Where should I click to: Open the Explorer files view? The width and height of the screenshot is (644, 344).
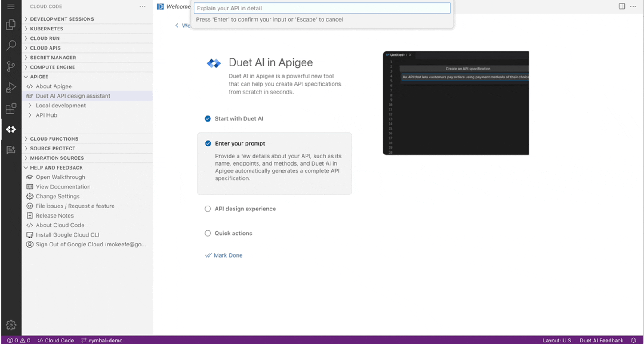click(11, 24)
